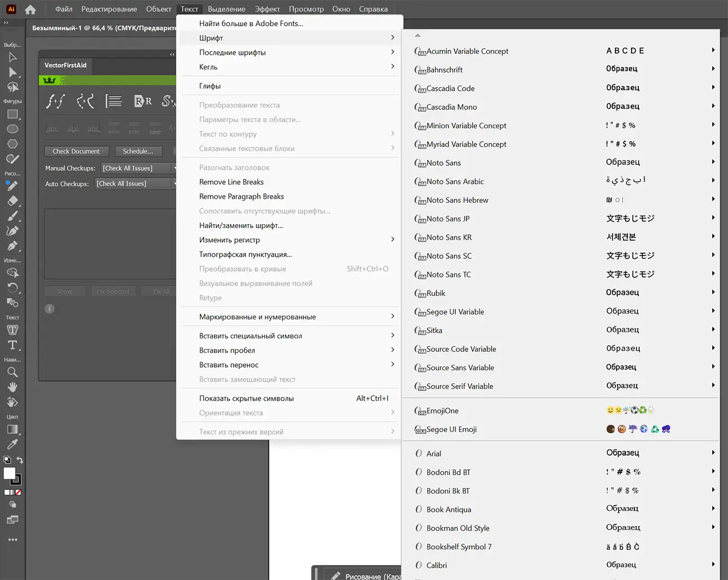Swap fill and stroke colors

(20, 460)
